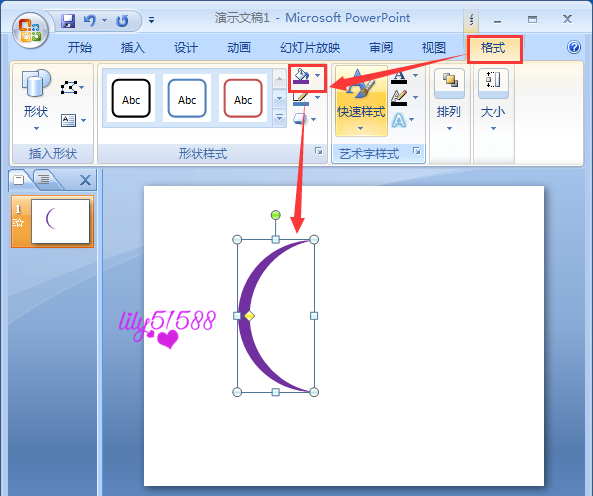Switch to the Outline pane tab

[44, 179]
